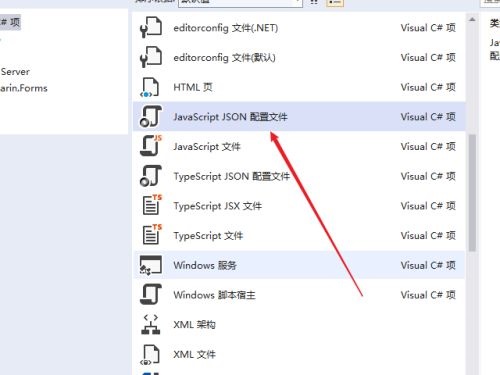Image resolution: width=500 pixels, height=375 pixels.
Task: Choose the JavaScript 文件 JS icon
Action: [x=151, y=146]
